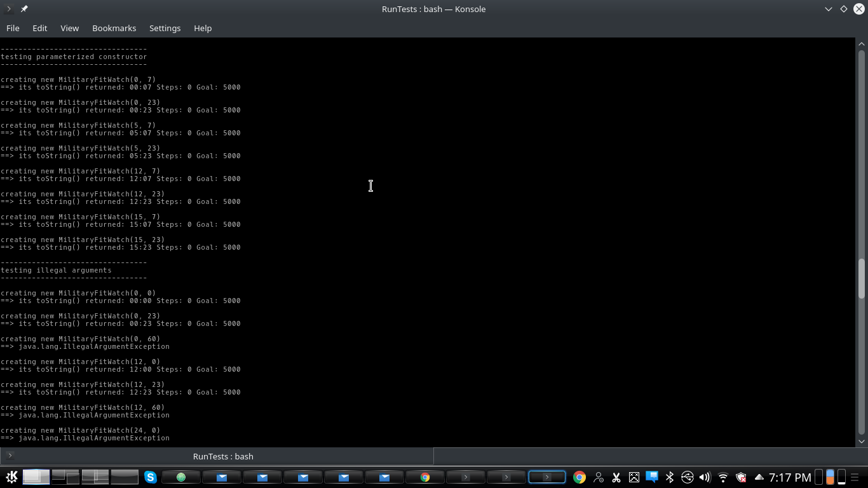Click the line returning 05:07 Steps: 0
The width and height of the screenshot is (868, 488).
[121, 133]
